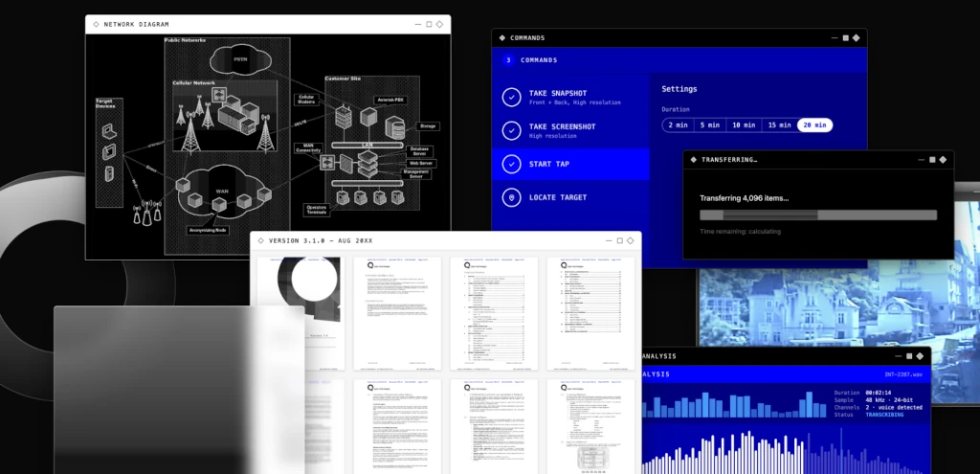Select the 2 min duration option
This screenshot has width=980, height=474.
[679, 125]
